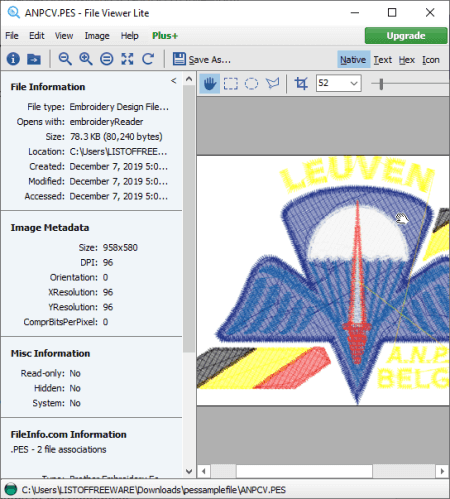Click the '.PES - 2 file associations' text
This screenshot has width=450, height=499.
(58, 450)
